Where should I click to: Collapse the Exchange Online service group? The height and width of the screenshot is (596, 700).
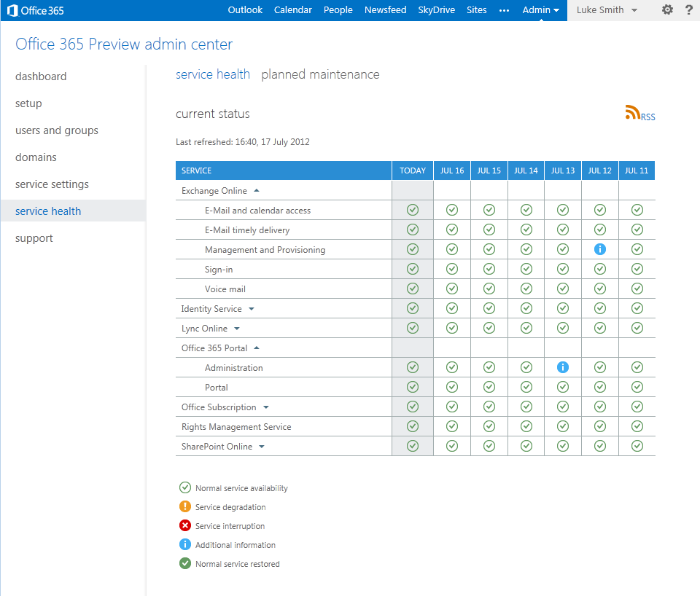coord(256,191)
